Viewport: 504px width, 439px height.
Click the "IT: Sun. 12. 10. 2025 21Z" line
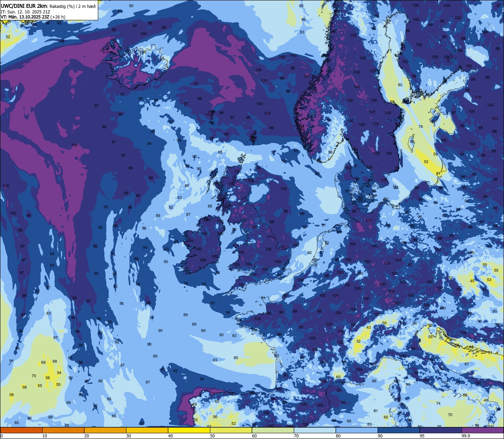[x=25, y=12]
